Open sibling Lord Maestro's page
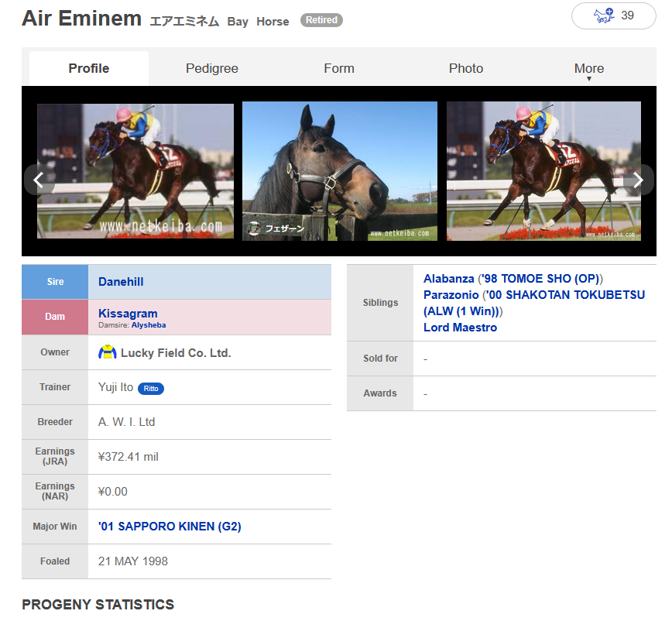This screenshot has width=672, height=628. tap(461, 328)
